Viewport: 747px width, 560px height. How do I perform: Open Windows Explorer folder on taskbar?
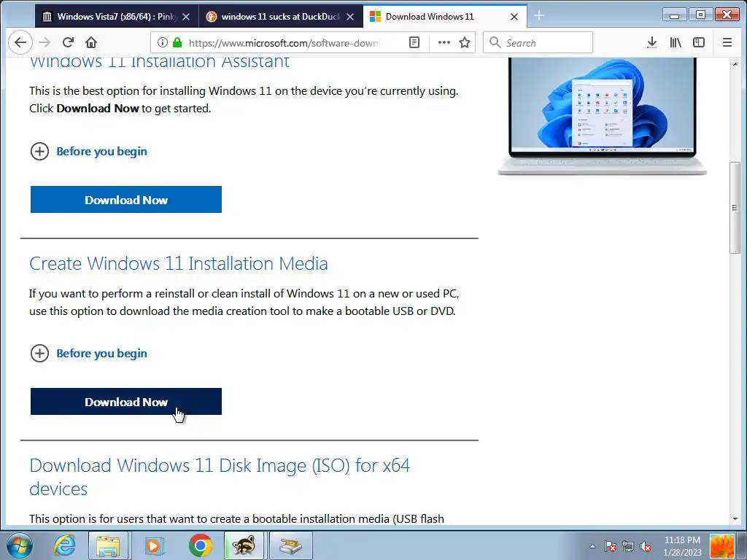point(108,545)
